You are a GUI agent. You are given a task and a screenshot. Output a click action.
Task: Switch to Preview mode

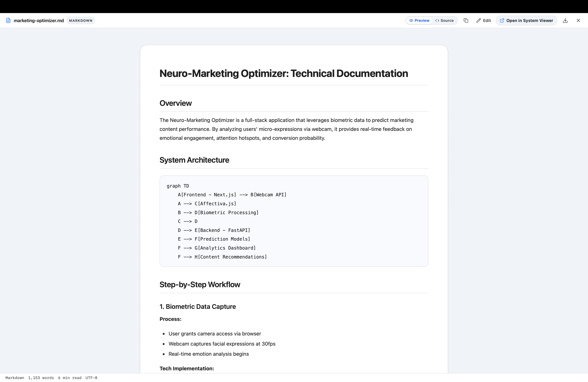click(419, 20)
